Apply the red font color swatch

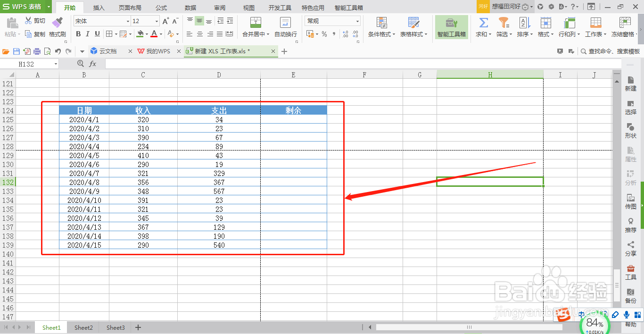tap(154, 34)
